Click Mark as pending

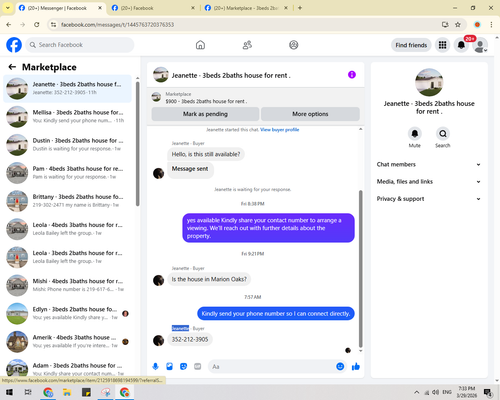pyautogui.click(x=205, y=114)
